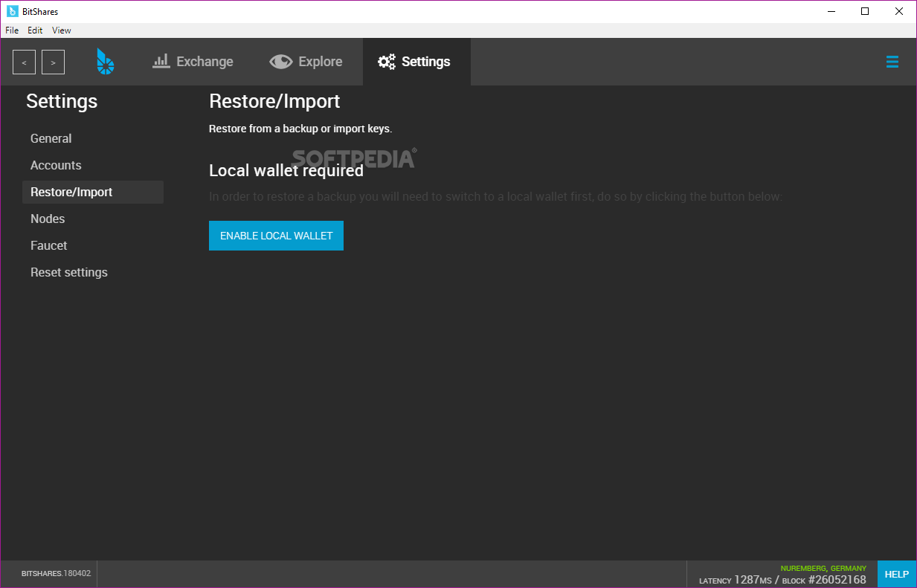917x588 pixels.
Task: Click the Settings gears icon
Action: pyautogui.click(x=387, y=62)
